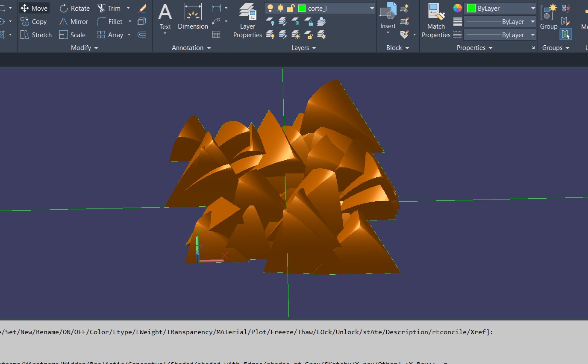Select the Move tool
Viewport: 588px width, 364px height.
pyautogui.click(x=34, y=8)
